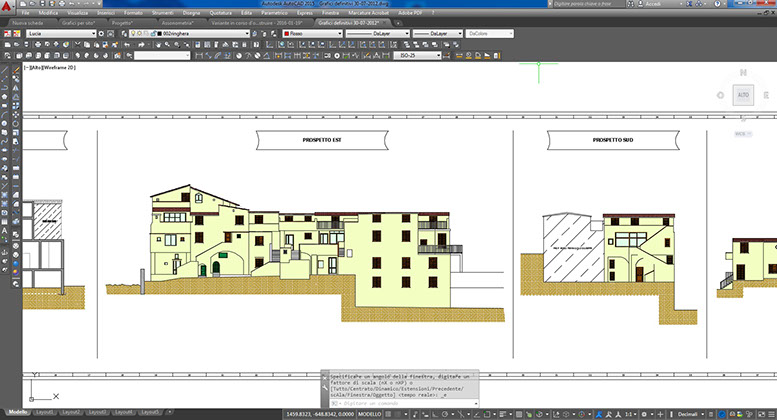Open the AutoCAD application menu logo
777x420 pixels.
click(x=9, y=8)
